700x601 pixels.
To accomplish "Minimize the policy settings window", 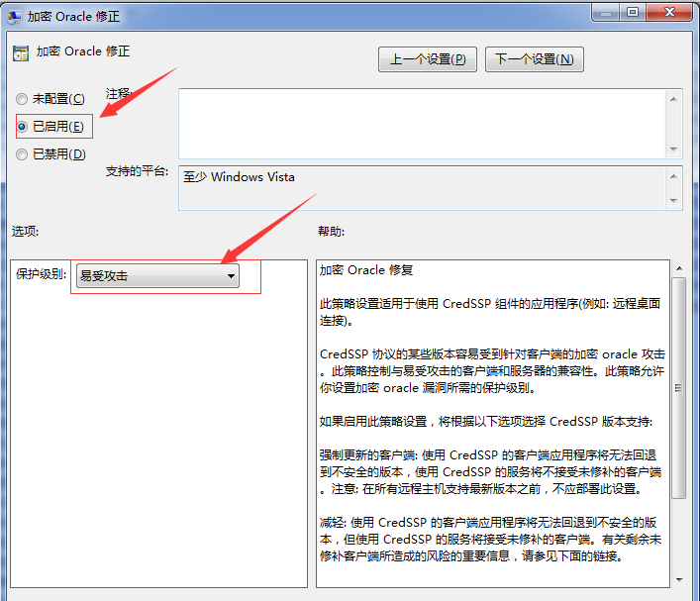I will (606, 12).
